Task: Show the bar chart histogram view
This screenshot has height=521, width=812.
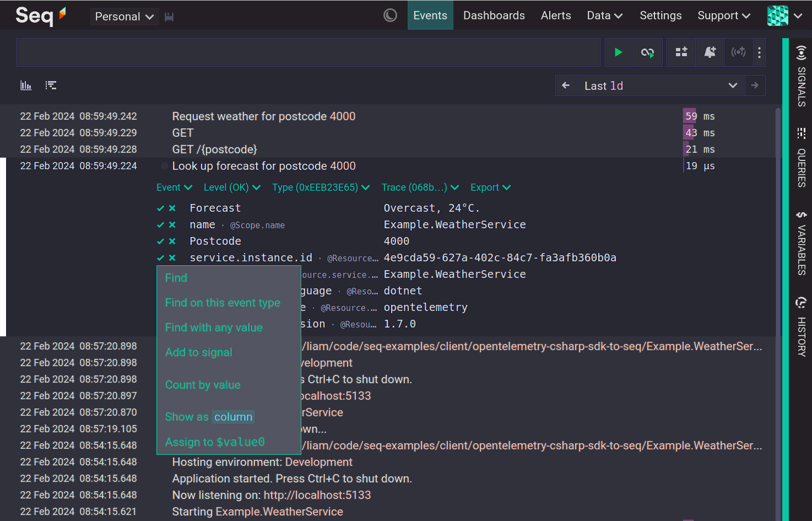Action: pyautogui.click(x=26, y=85)
